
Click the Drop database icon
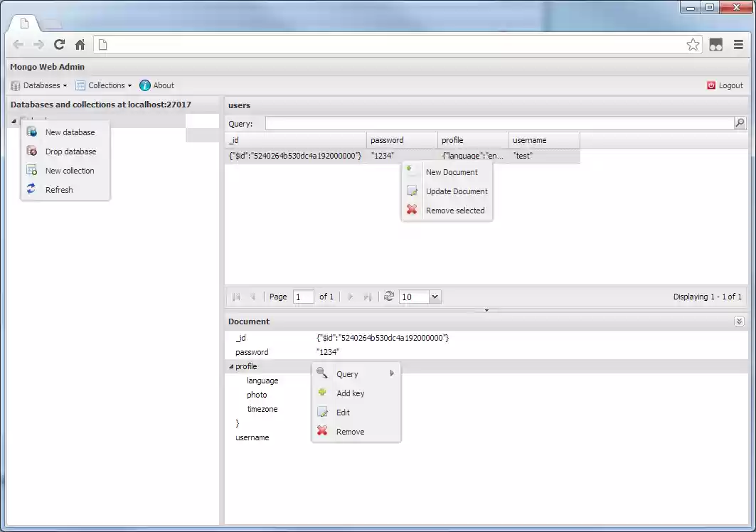[x=31, y=151]
